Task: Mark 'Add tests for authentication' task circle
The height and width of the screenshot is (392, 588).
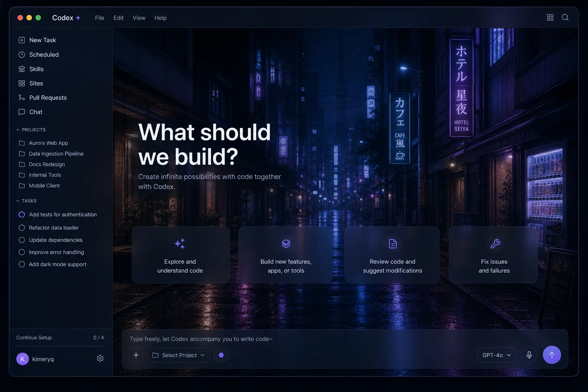Action: 22,215
